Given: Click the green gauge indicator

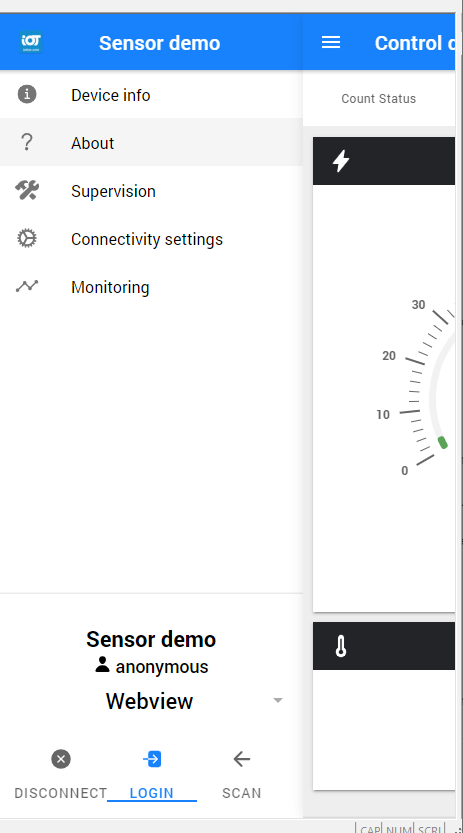Looking at the screenshot, I should tap(442, 442).
